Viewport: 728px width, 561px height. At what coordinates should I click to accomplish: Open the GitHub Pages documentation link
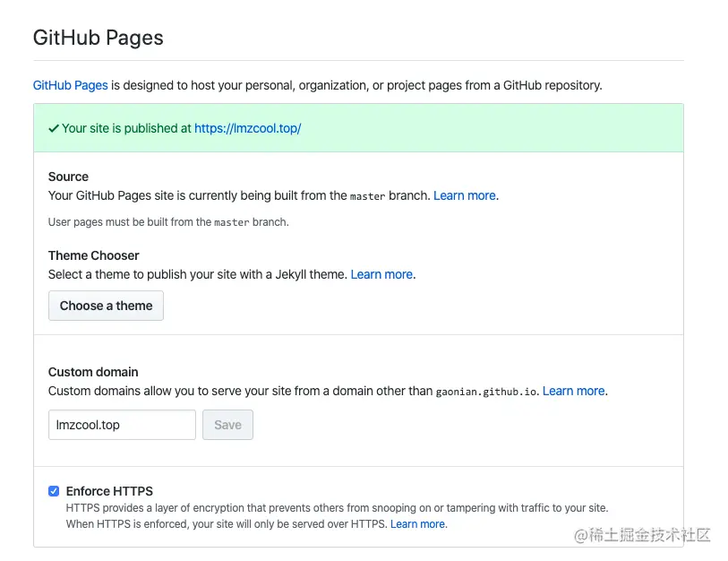71,85
